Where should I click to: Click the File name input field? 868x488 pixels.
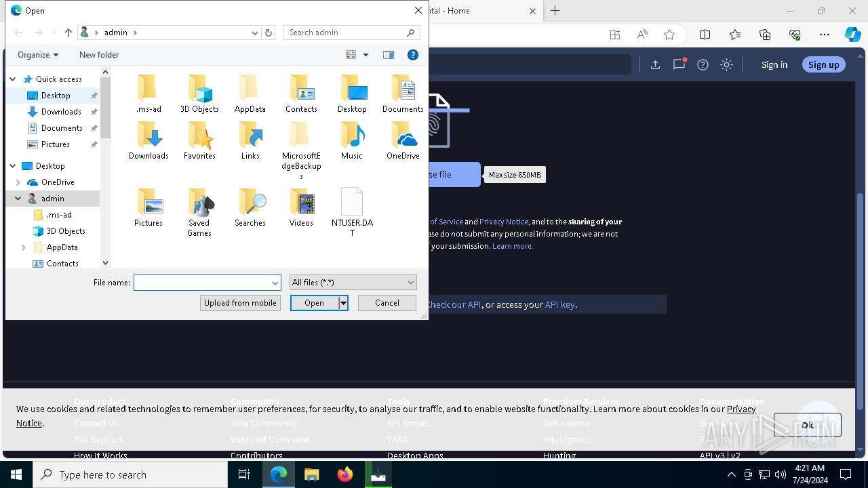(202, 283)
